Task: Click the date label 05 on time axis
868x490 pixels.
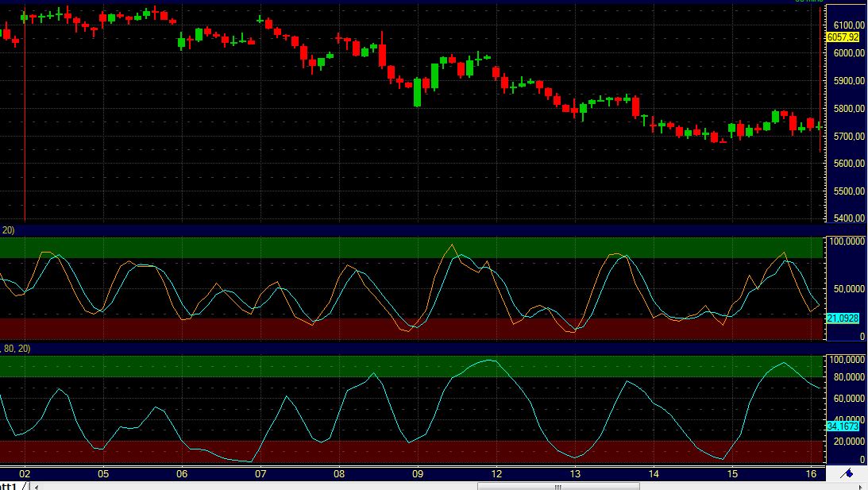Action: click(103, 474)
